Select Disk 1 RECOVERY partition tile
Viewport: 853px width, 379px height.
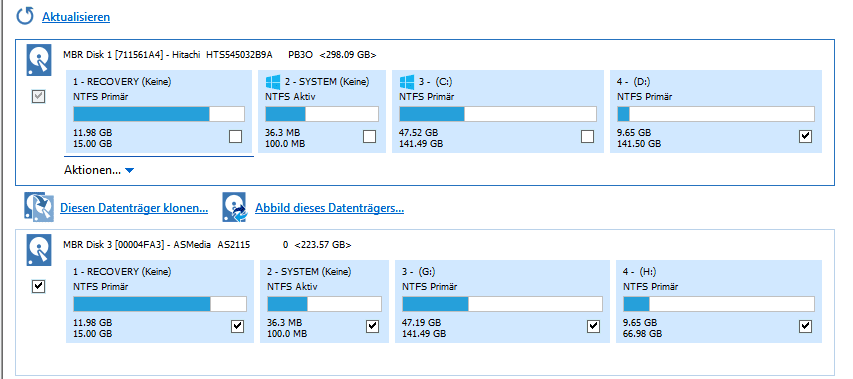[159, 111]
